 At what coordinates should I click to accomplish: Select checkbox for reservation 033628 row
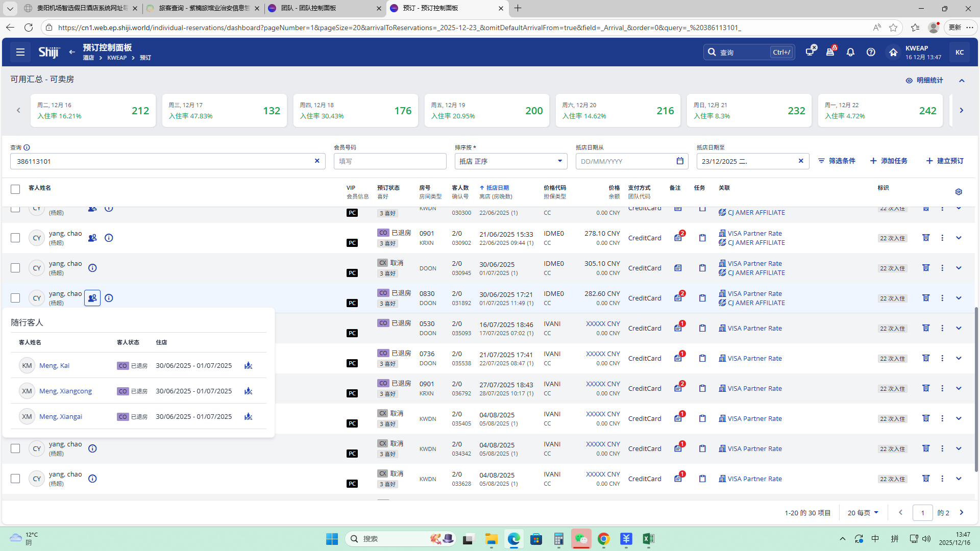(15, 479)
